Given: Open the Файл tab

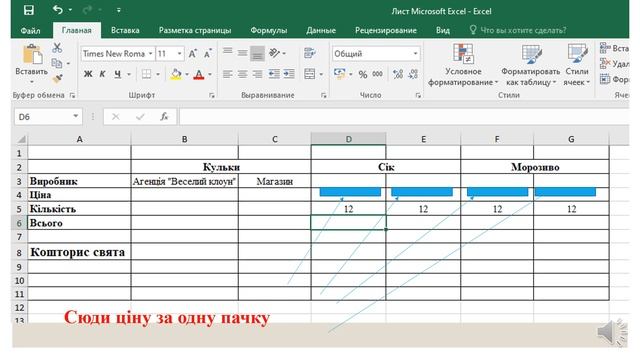Looking at the screenshot, I should click(30, 30).
